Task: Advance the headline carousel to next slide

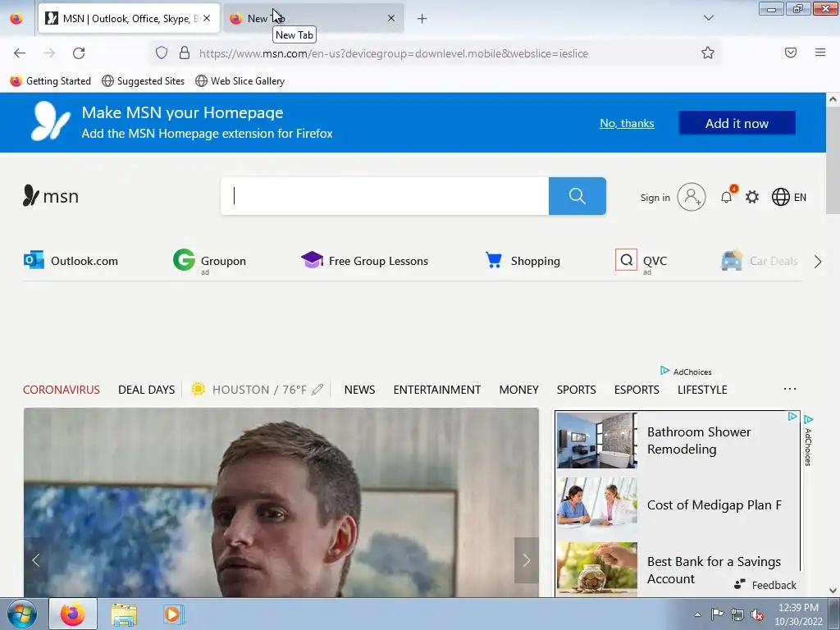Action: [x=527, y=559]
